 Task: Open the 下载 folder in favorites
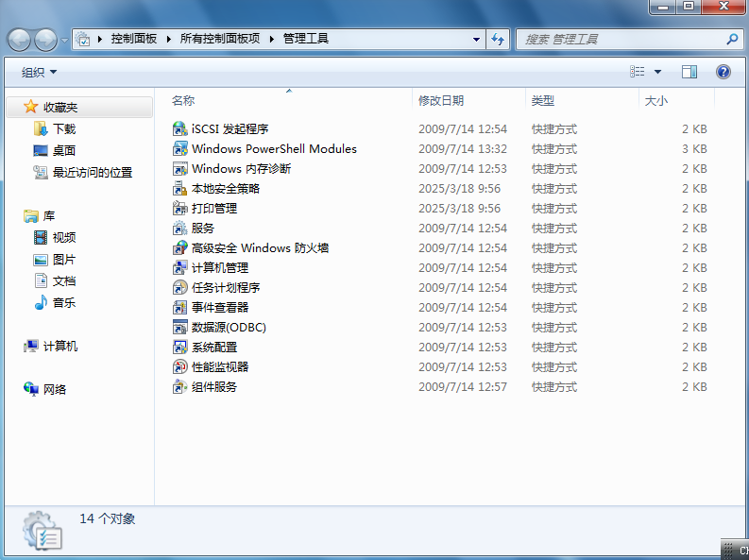pyautogui.click(x=64, y=128)
